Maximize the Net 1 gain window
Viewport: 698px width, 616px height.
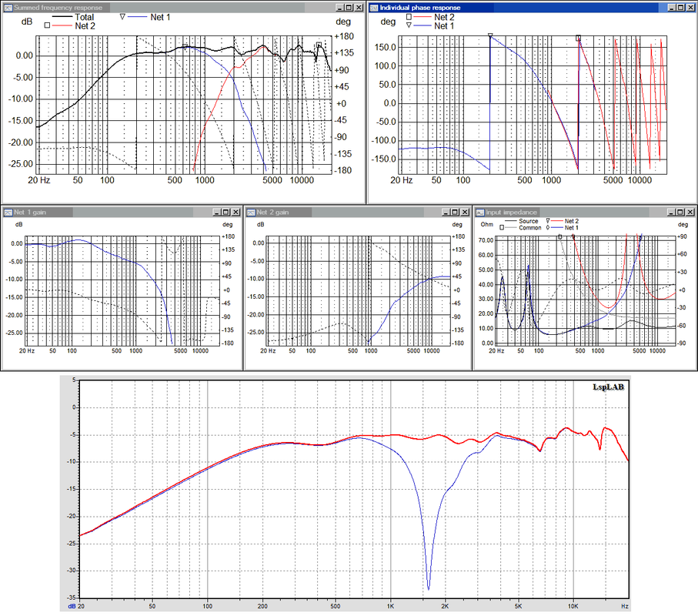[x=225, y=213]
